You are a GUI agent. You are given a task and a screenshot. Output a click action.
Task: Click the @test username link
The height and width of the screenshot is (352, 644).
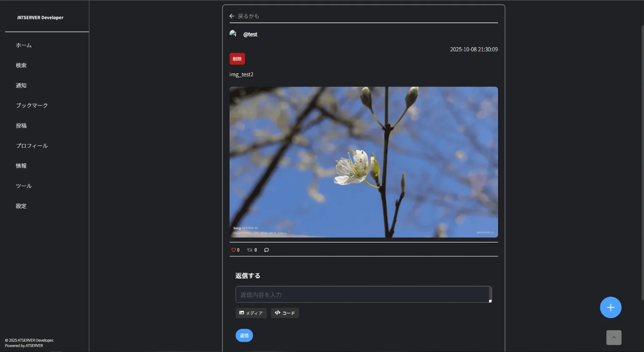(x=250, y=34)
